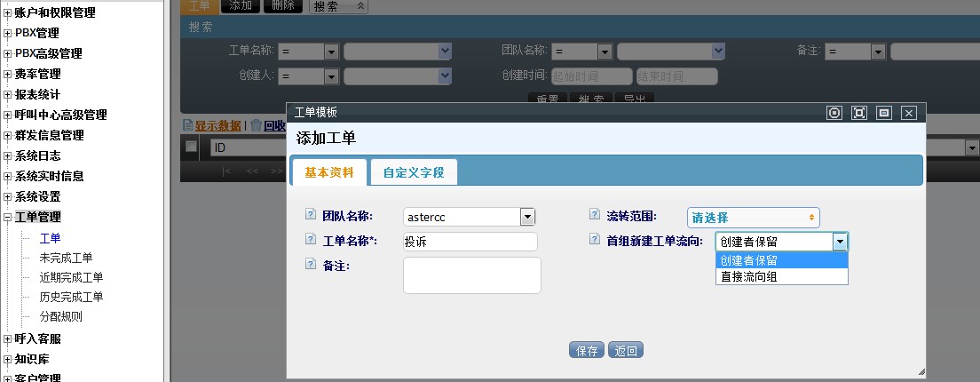Open the 流转范围 请选择 dropdown

coord(753,218)
